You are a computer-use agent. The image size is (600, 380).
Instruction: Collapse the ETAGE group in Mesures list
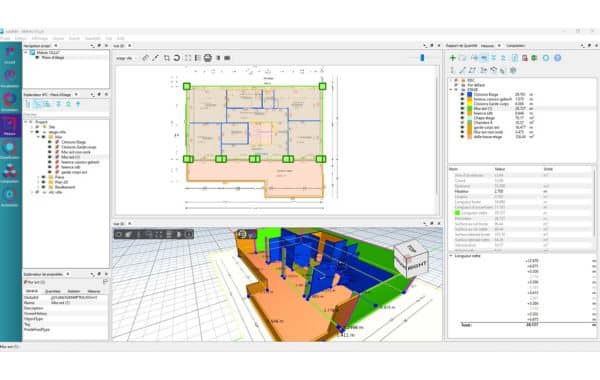pos(451,90)
